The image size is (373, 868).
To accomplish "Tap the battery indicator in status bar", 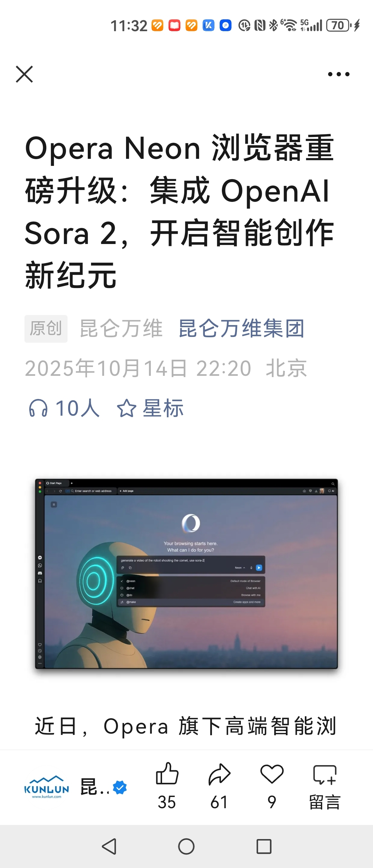I will point(339,25).
